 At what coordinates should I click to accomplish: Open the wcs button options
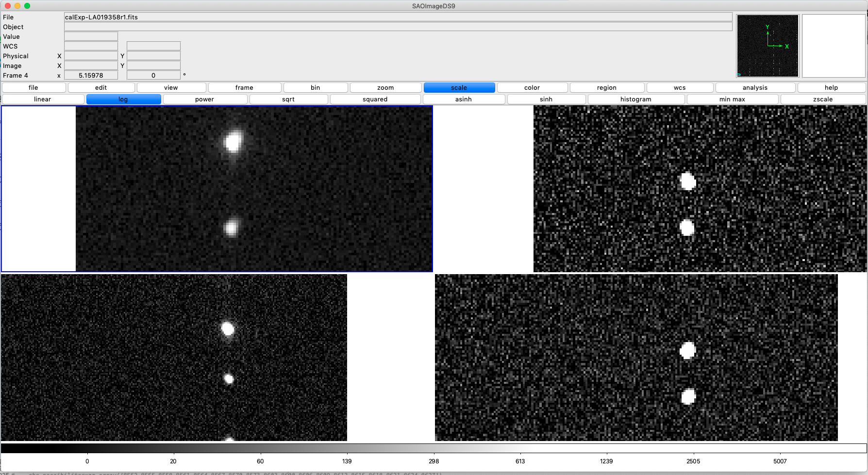[680, 87]
